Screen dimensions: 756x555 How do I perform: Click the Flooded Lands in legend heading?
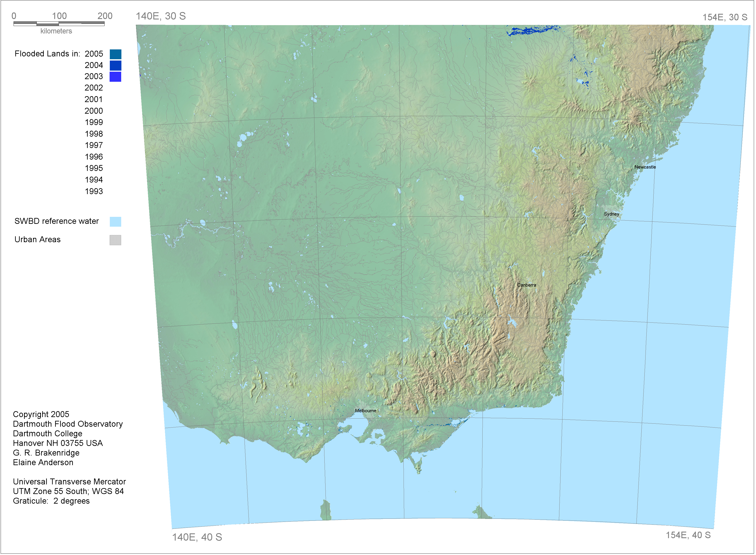pos(47,54)
